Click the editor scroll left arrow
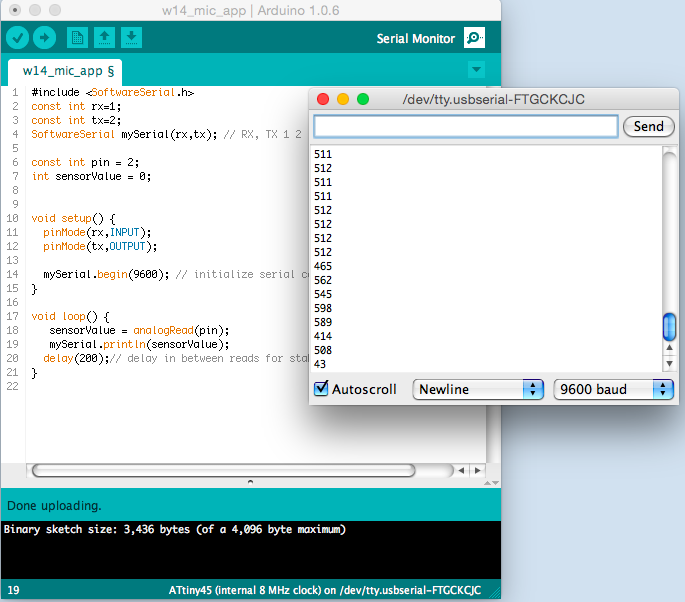 [x=461, y=471]
